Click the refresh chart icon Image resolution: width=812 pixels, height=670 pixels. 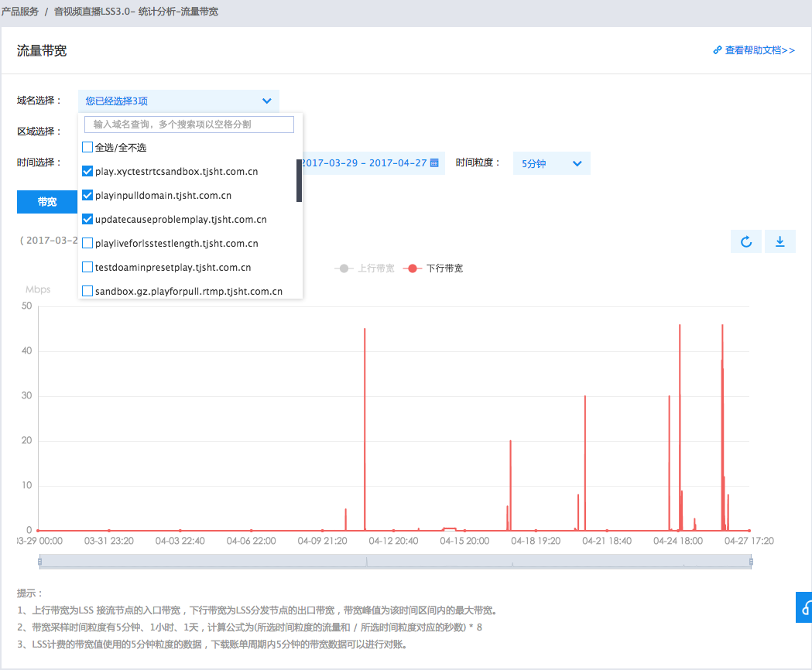point(745,242)
